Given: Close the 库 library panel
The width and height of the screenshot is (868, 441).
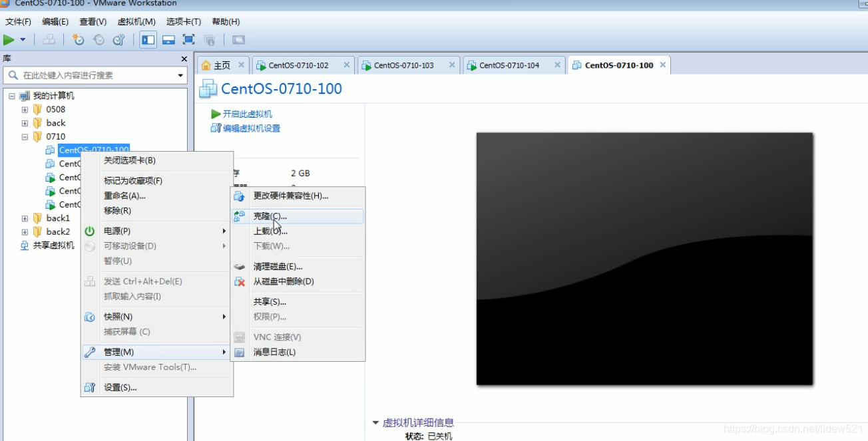Looking at the screenshot, I should [x=184, y=59].
